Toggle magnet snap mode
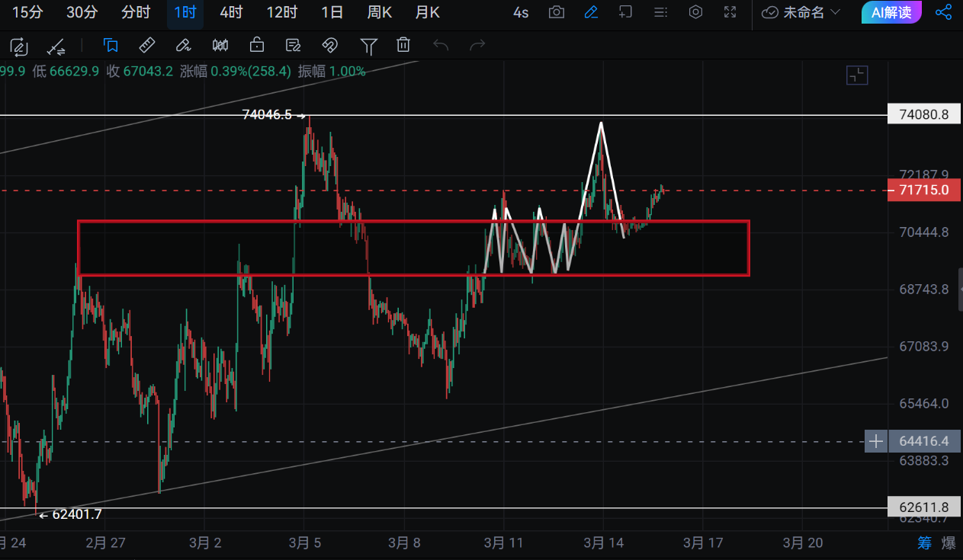The width and height of the screenshot is (963, 560). [329, 46]
